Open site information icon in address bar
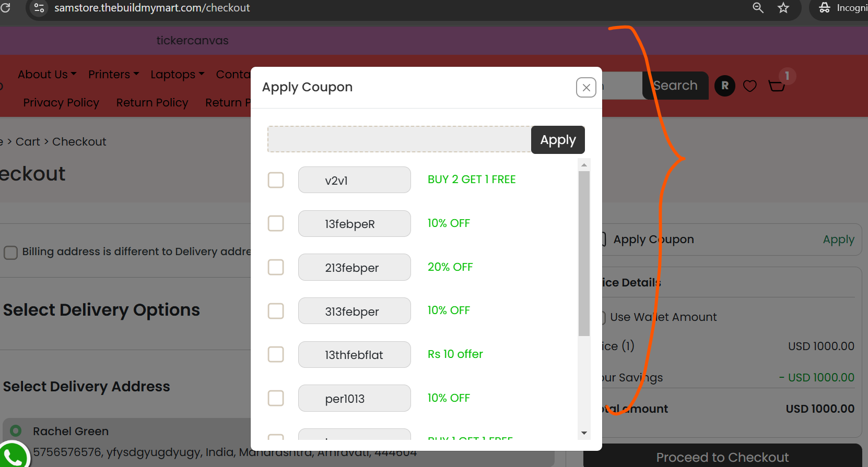This screenshot has height=467, width=868. [x=39, y=8]
